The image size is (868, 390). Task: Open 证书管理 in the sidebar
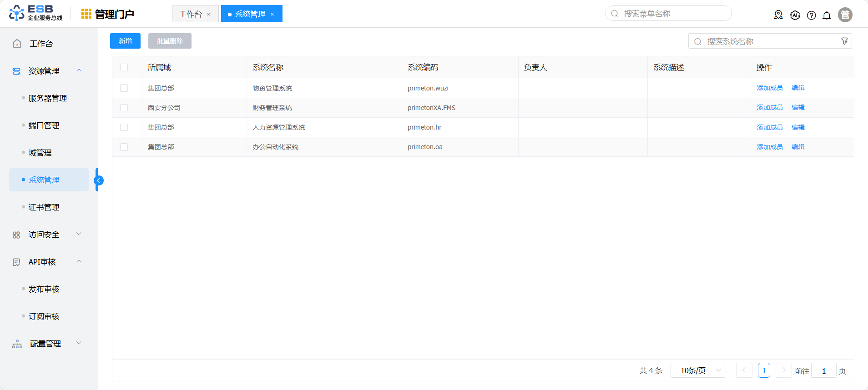click(x=44, y=207)
